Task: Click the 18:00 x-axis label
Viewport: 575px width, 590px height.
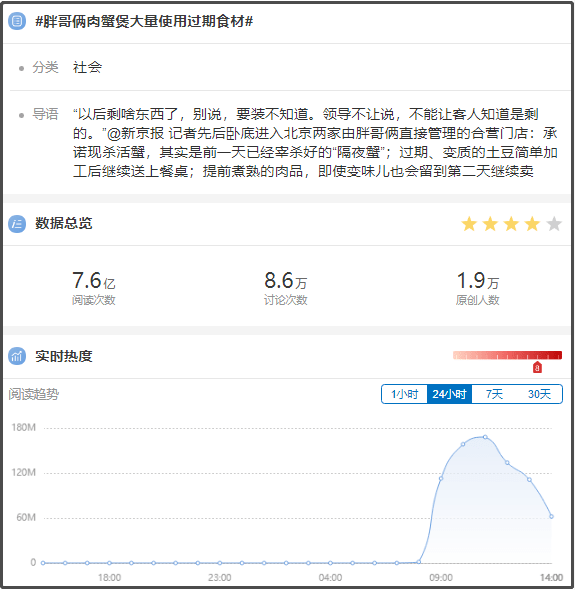Action: click(x=110, y=578)
